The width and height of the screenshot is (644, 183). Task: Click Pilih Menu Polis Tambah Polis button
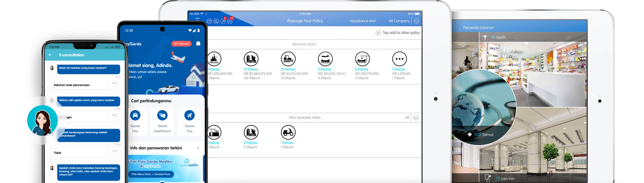[x=151, y=174]
